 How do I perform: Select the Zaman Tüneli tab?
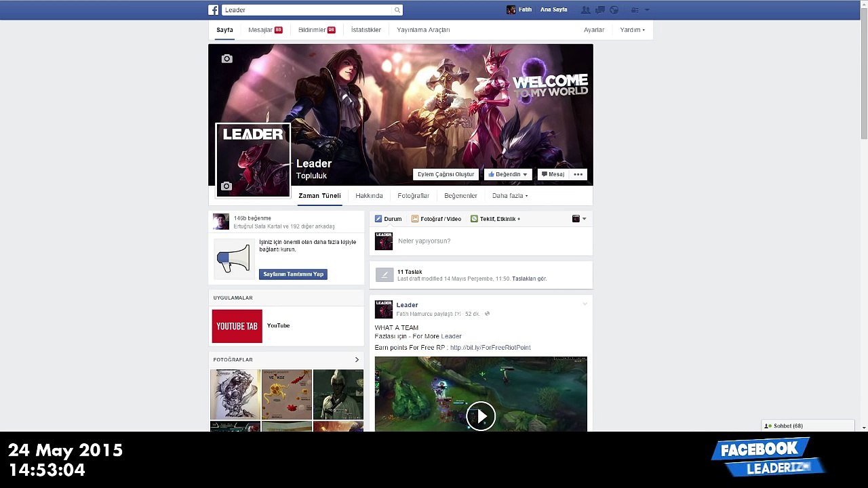tap(319, 196)
